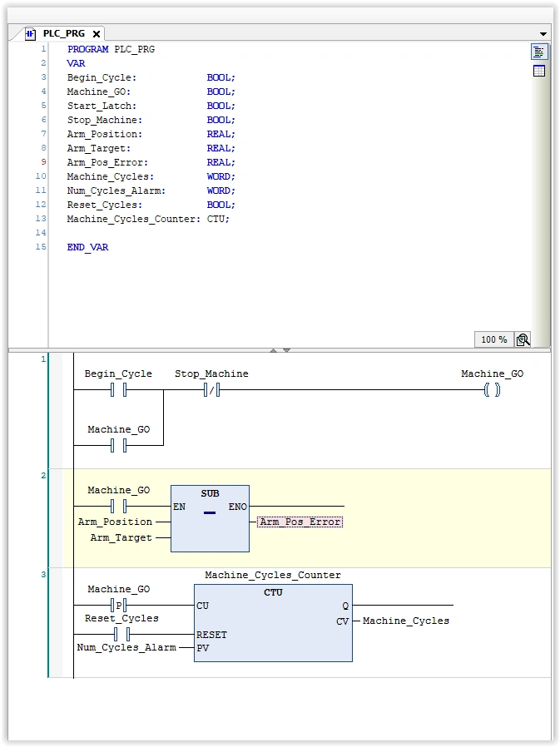This screenshot has height=747, width=560.
Task: Select the Begin_Cycle contact symbol
Action: [118, 389]
